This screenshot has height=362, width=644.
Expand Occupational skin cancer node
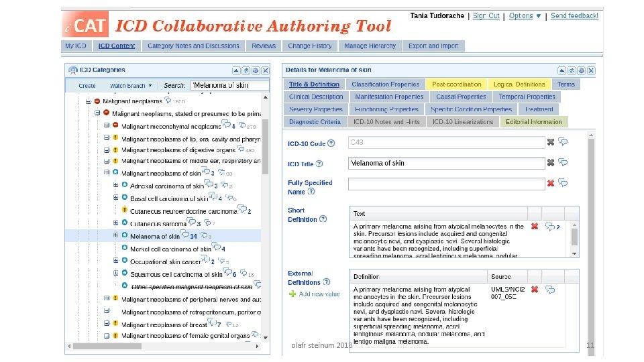coord(116,260)
